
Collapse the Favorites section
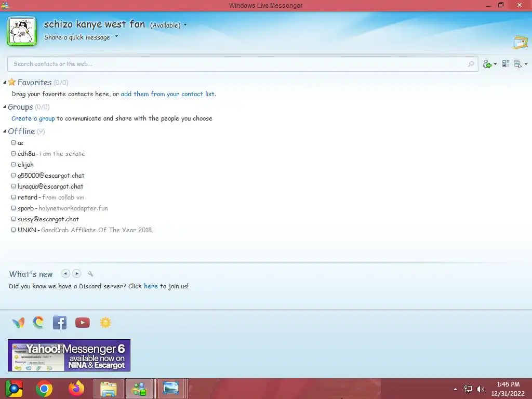[5, 82]
